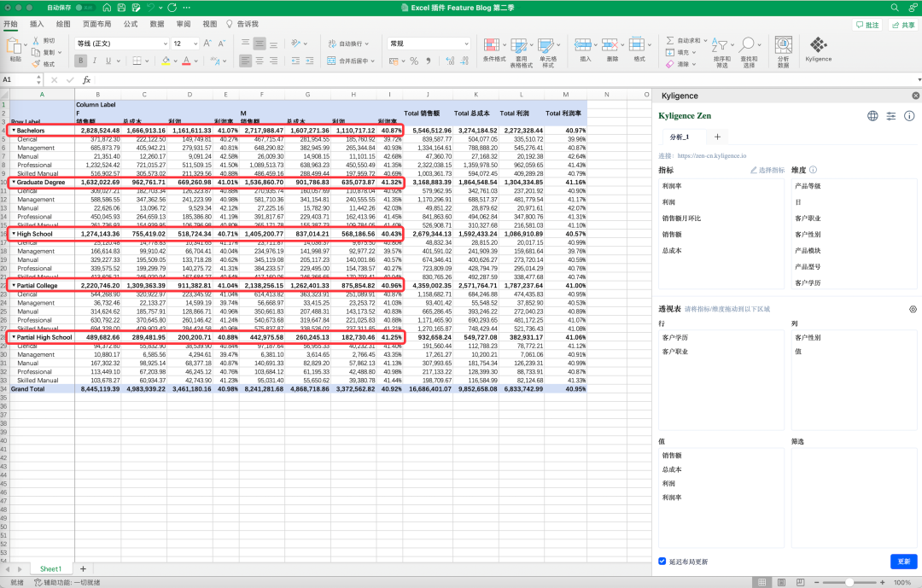
Task: Open Kyligence Zen settings sliders icon
Action: point(891,116)
